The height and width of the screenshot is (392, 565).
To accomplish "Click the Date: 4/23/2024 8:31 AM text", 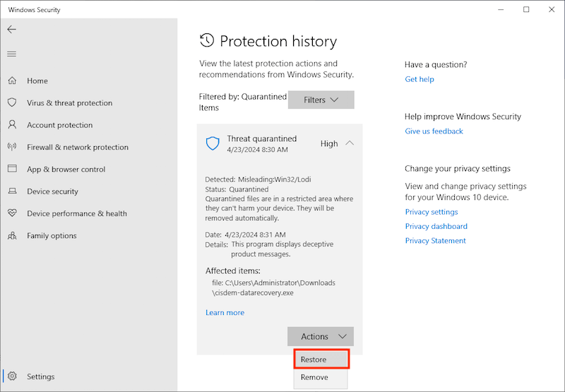I will [x=245, y=234].
